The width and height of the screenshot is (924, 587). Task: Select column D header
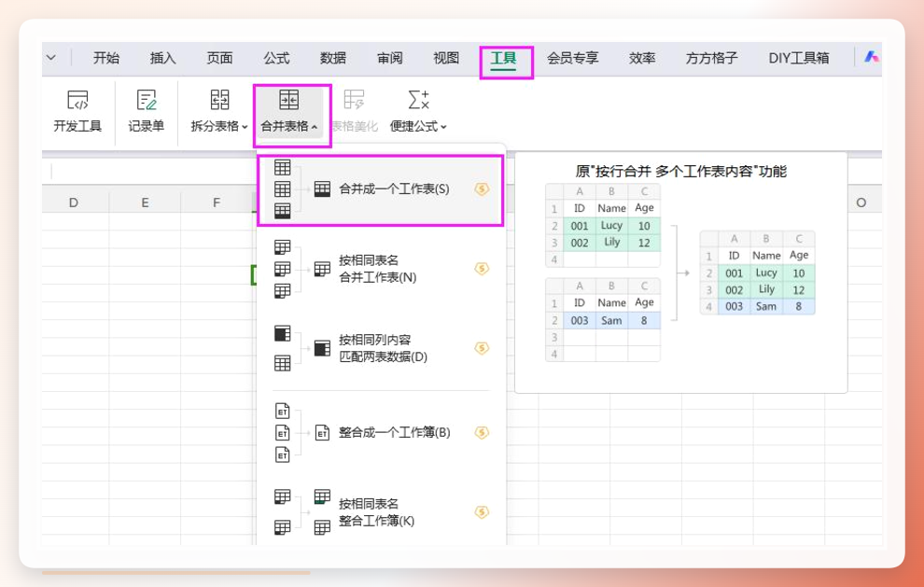pos(73,203)
